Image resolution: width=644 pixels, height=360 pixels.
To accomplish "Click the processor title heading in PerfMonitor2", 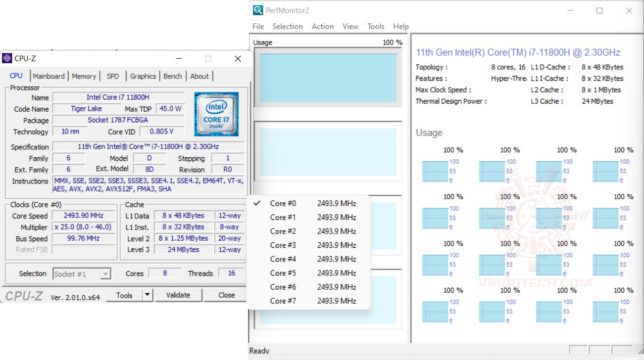I will pyautogui.click(x=518, y=53).
